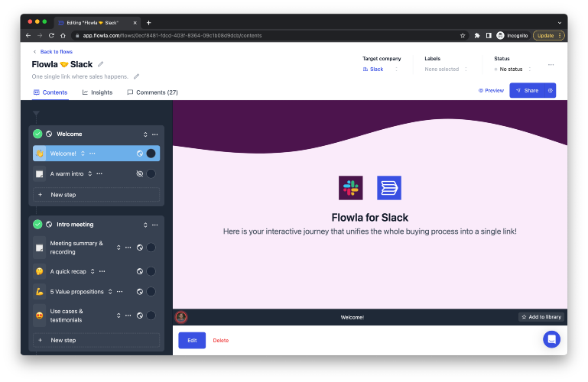The height and width of the screenshot is (382, 588).
Task: Toggle Welcome section visibility globe icon
Action: [49, 134]
